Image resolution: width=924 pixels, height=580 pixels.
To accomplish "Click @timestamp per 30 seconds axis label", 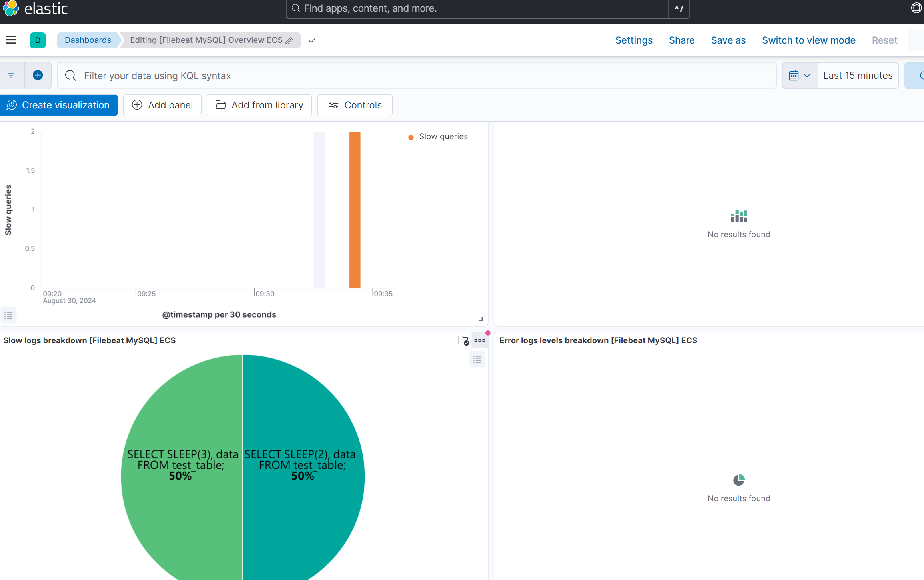I will [219, 314].
